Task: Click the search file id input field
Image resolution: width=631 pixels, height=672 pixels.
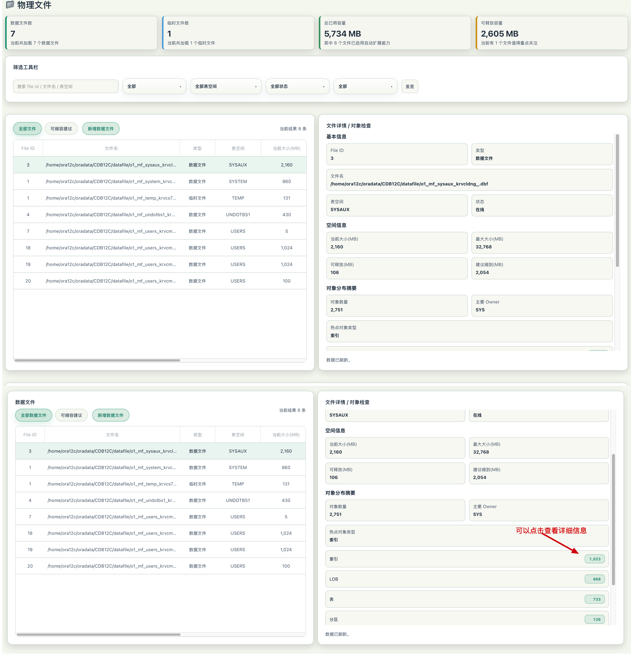Action: 66,87
